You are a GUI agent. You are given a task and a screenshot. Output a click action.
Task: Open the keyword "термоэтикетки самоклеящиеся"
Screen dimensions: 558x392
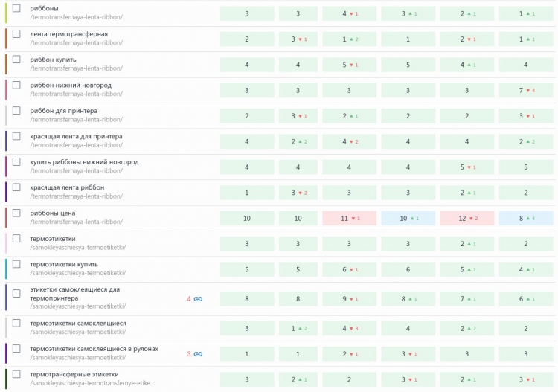78,324
